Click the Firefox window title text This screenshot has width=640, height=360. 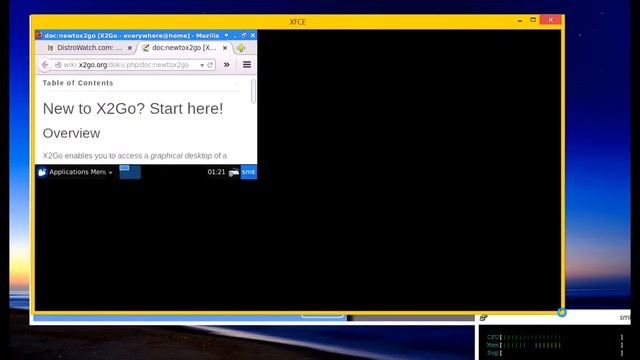pos(131,36)
